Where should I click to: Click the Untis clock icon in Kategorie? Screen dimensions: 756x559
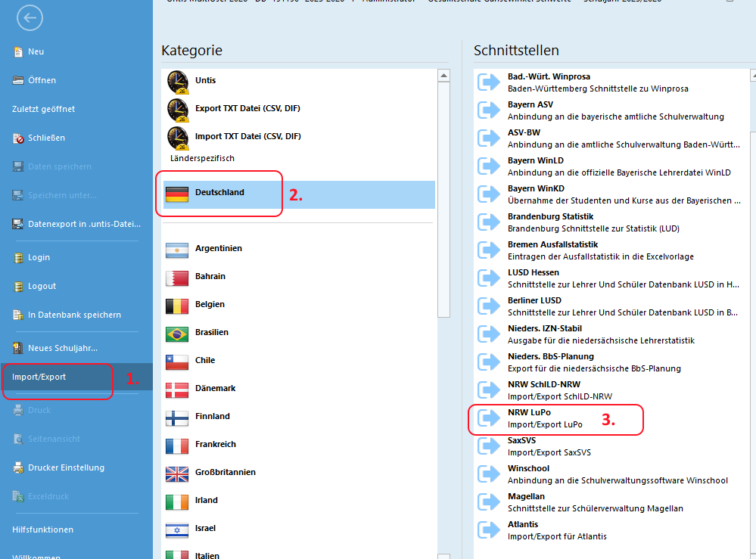point(177,82)
